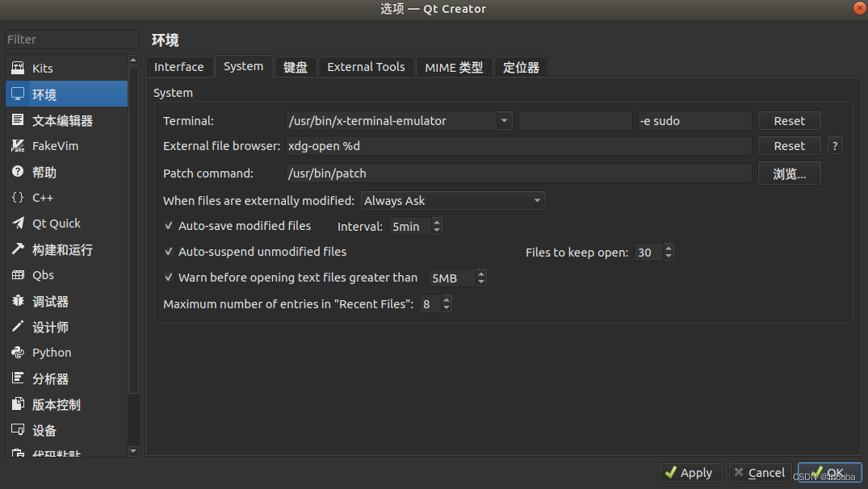
Task: Open the 构建和运行 hammer icon
Action: coord(18,249)
